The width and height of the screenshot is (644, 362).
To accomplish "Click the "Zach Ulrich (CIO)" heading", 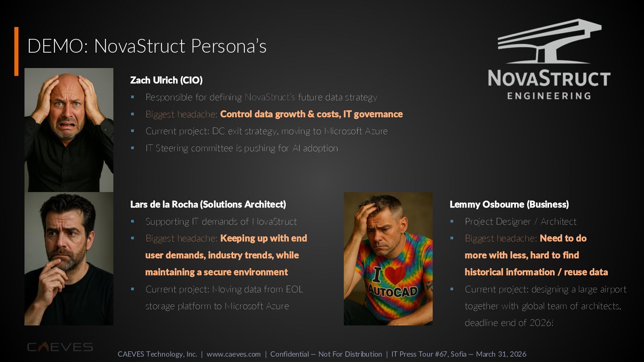I will [x=166, y=80].
